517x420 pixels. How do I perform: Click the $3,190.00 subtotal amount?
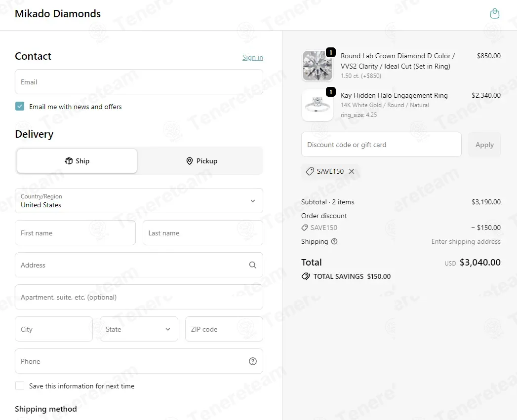coord(486,202)
